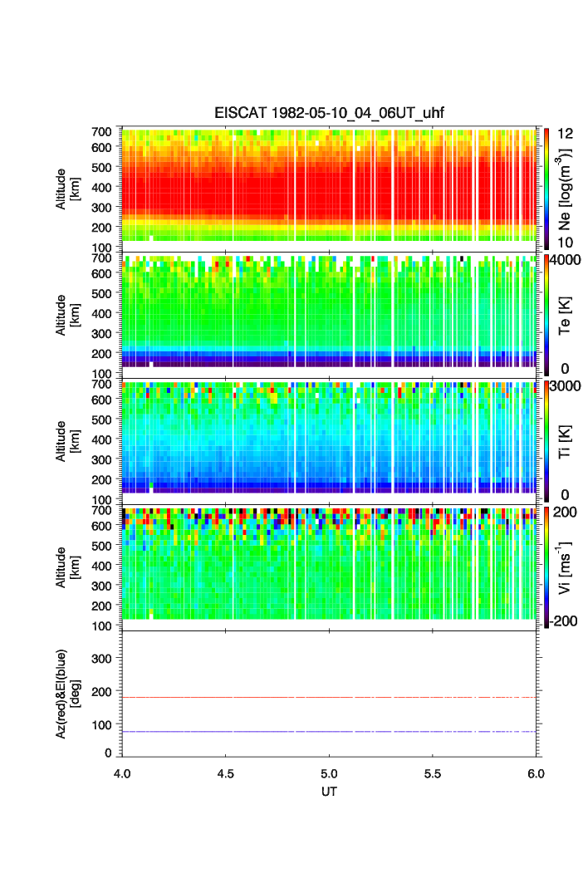The width and height of the screenshot is (588, 883).
Task: Click the Altitude [km] label of Ti panel
Action: 67,442
